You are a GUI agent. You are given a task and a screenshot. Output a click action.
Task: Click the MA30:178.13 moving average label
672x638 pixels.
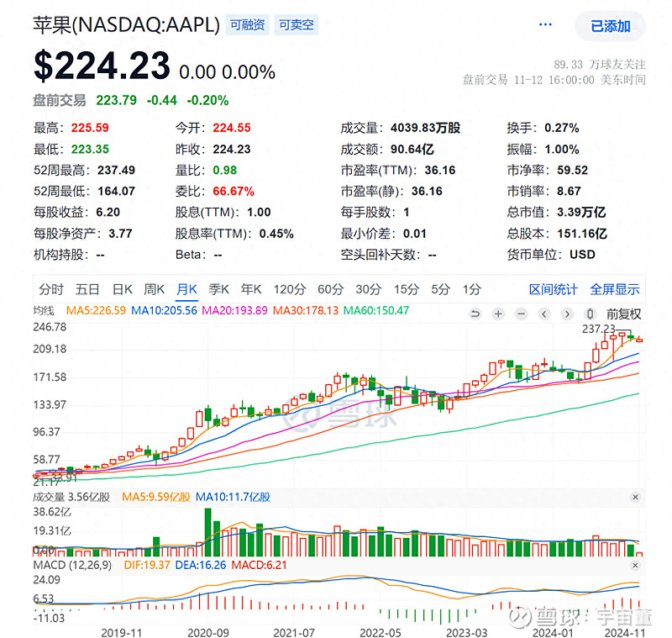tap(306, 310)
